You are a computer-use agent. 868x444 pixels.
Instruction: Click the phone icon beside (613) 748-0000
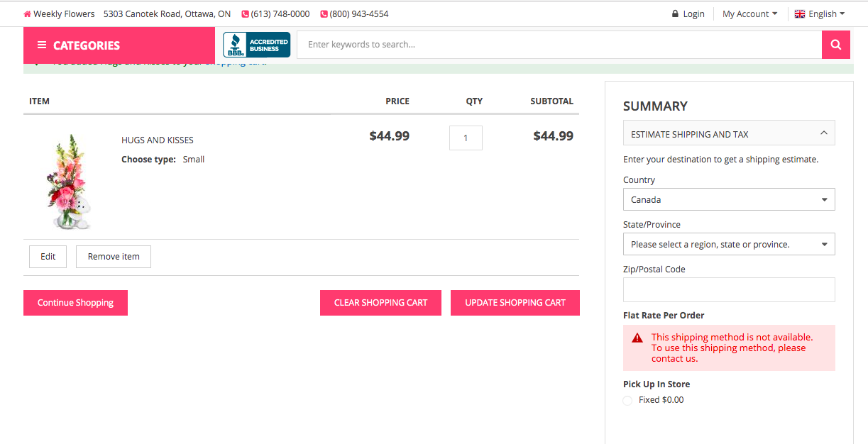[x=245, y=13]
